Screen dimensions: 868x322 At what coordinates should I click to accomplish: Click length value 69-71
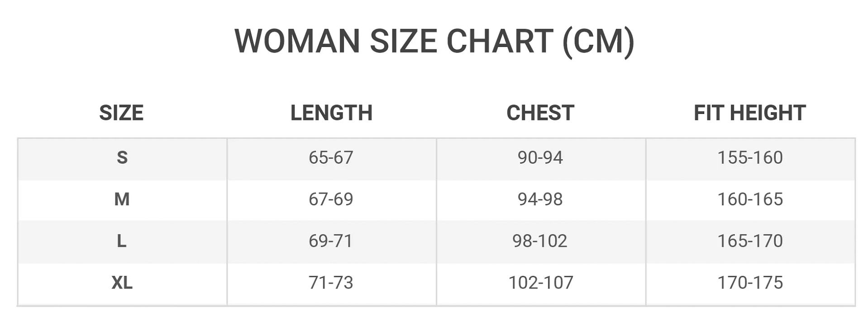click(x=331, y=241)
